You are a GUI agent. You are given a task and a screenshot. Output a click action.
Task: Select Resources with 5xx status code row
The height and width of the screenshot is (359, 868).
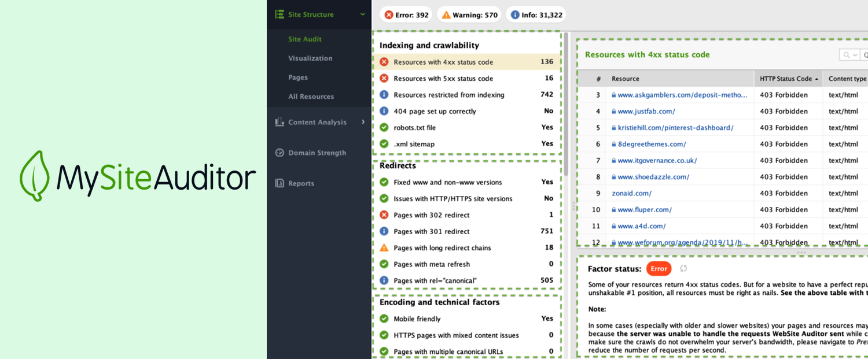[x=466, y=78]
